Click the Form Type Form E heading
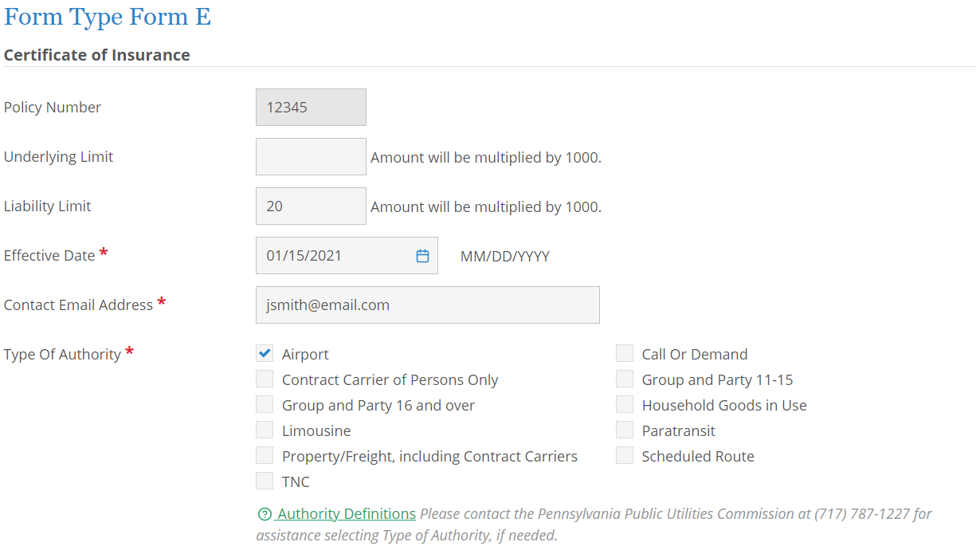The image size is (980, 554). tap(107, 16)
